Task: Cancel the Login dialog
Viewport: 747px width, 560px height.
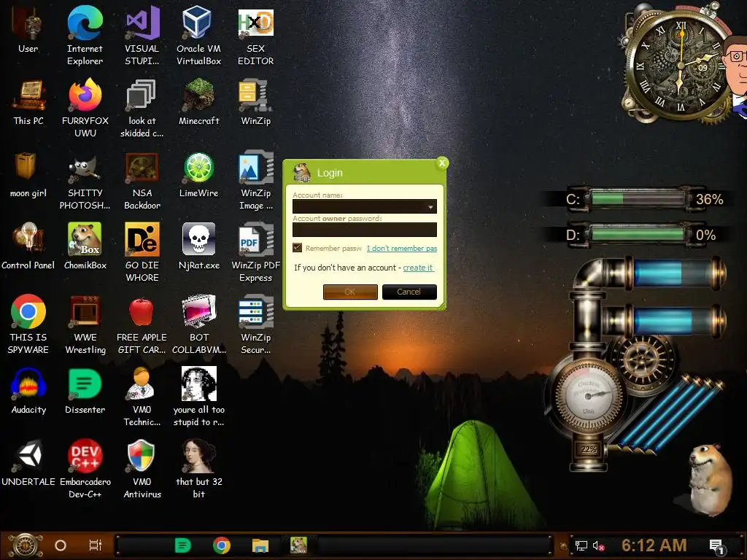Action: click(409, 292)
